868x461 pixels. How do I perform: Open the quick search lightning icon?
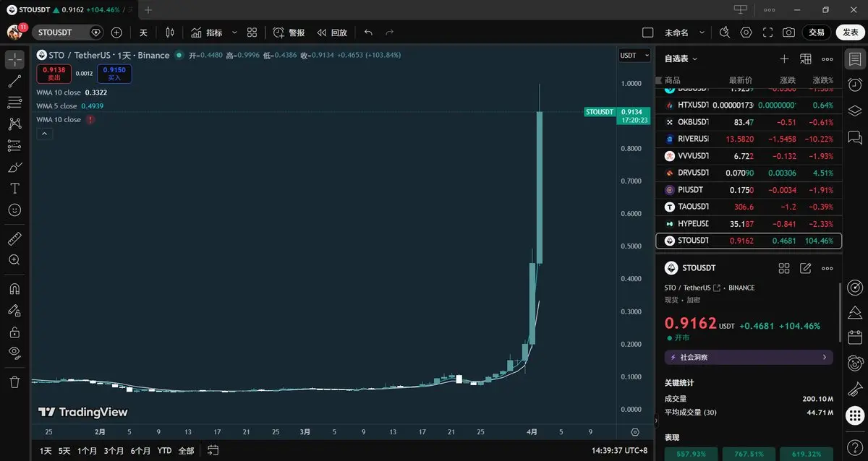click(x=725, y=33)
